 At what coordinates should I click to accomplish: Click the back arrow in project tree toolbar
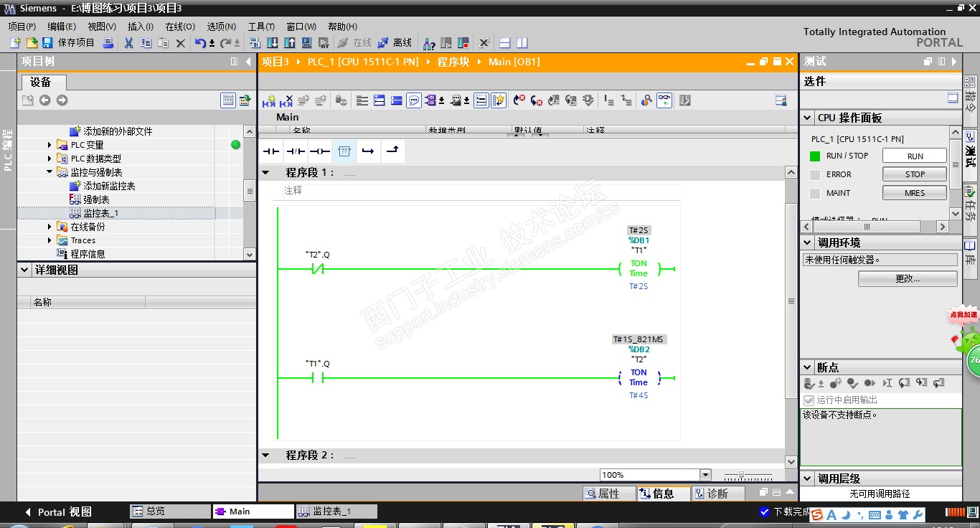pyautogui.click(x=44, y=100)
